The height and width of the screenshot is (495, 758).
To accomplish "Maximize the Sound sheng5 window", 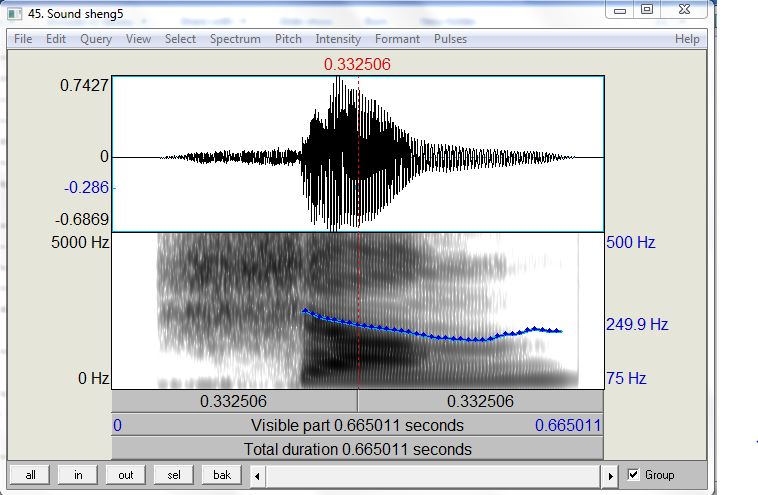I will click(647, 9).
